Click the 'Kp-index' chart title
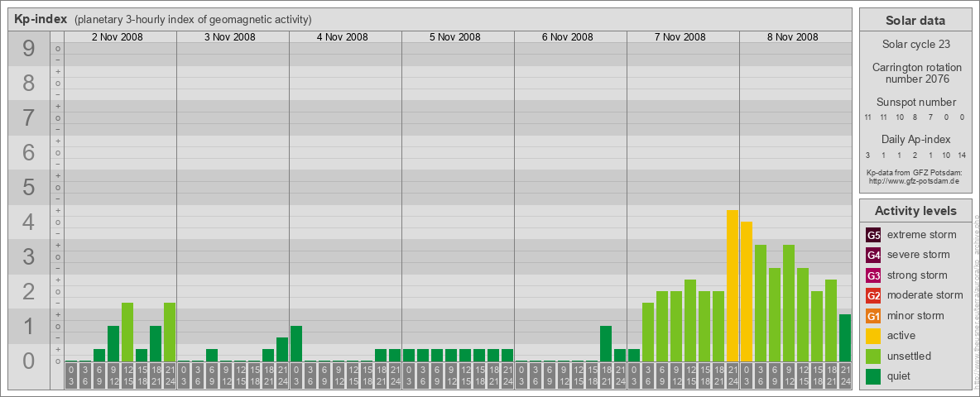The width and height of the screenshot is (980, 397). [41, 19]
